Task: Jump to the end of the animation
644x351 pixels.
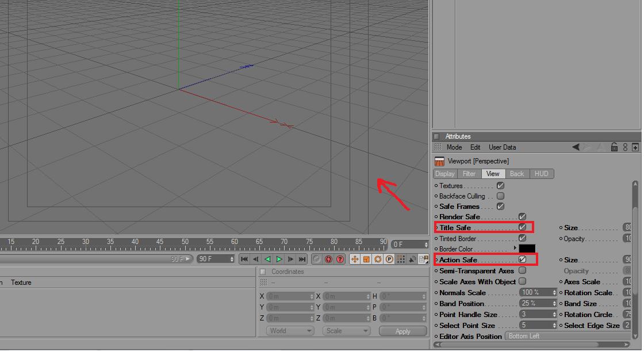Action: pyautogui.click(x=302, y=259)
